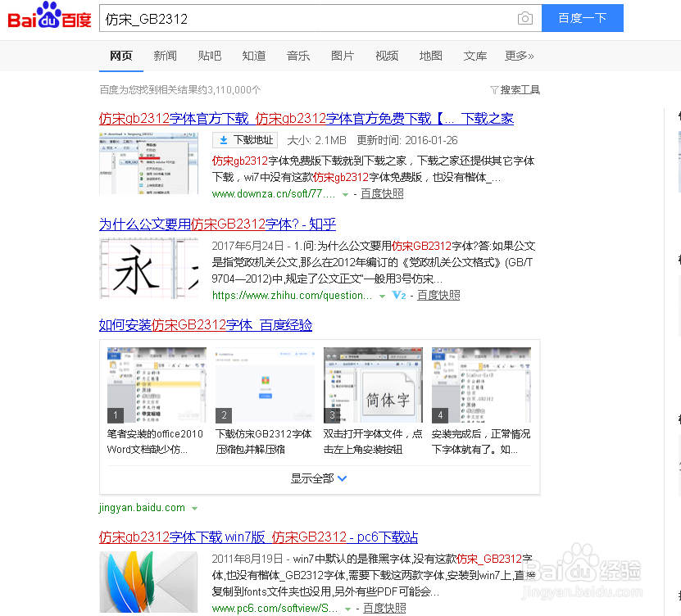Open the 如何安装仿宋GB2312字体 百度经验 link
The width and height of the screenshot is (681, 616).
coord(206,325)
